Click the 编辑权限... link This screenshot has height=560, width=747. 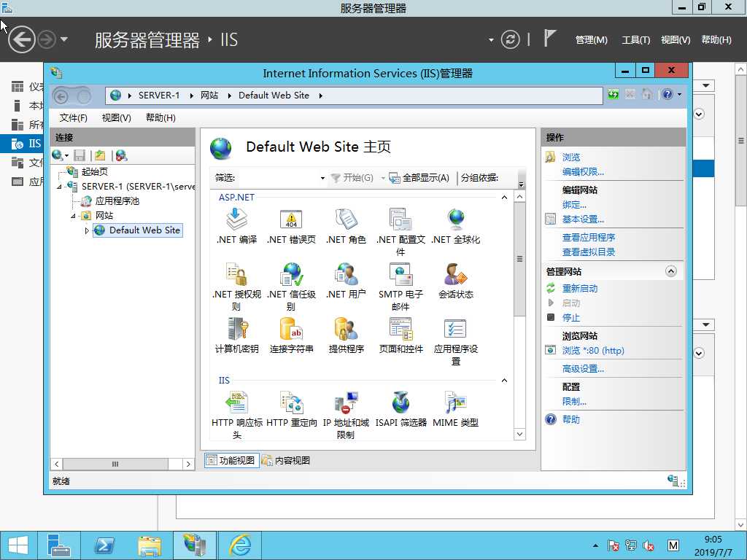pos(583,172)
